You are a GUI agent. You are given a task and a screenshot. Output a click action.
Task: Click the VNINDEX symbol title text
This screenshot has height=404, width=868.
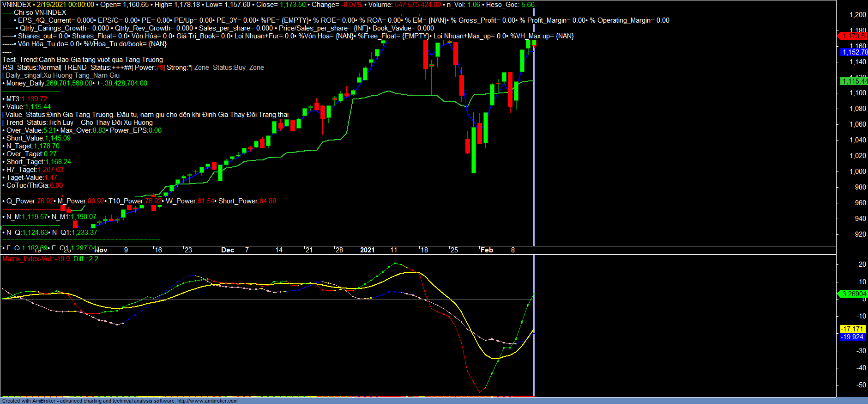coord(17,5)
